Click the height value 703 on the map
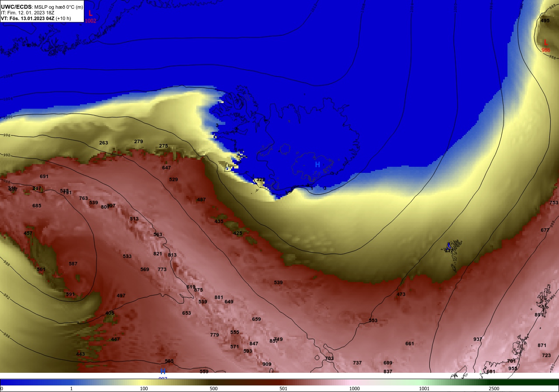This screenshot has width=559, height=392. 329,359
